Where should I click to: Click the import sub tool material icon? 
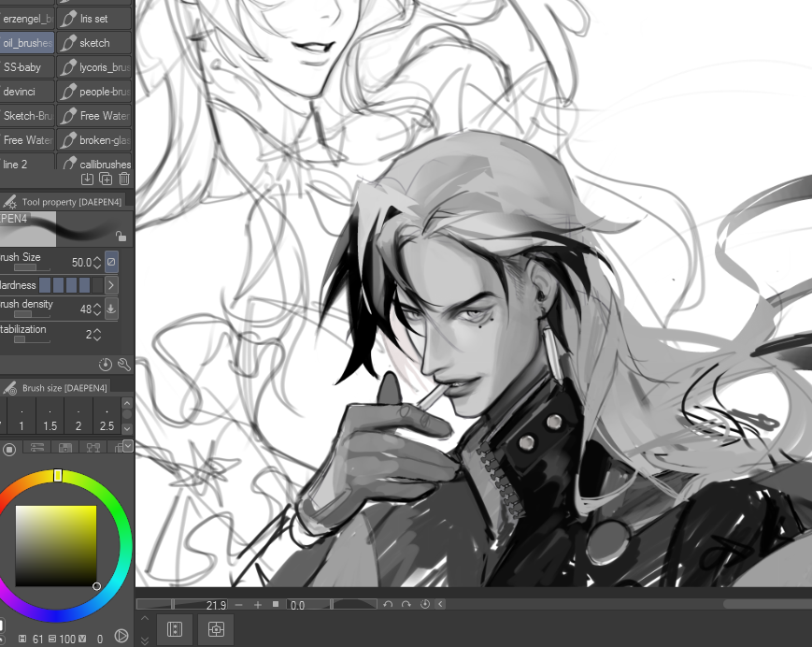point(87,180)
